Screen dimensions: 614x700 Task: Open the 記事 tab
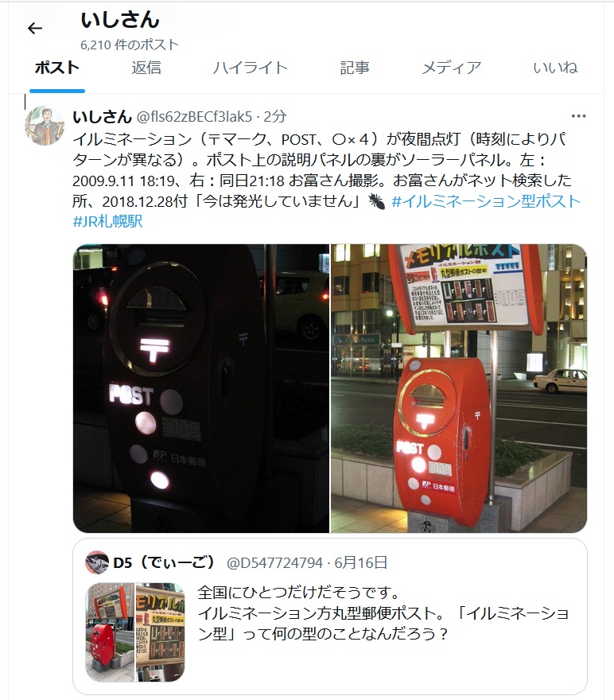[355, 68]
